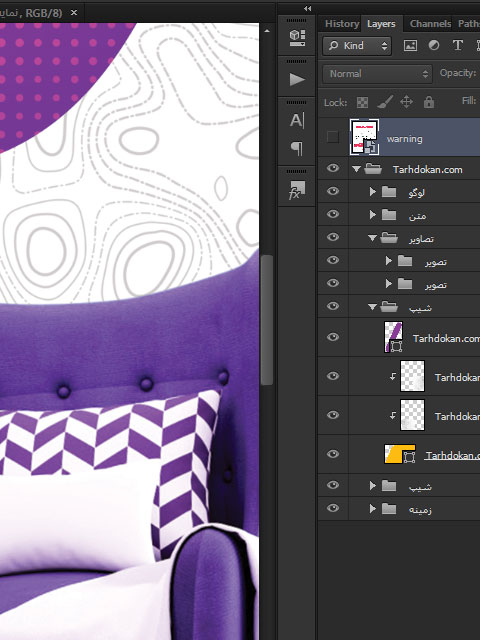Image resolution: width=480 pixels, height=640 pixels.
Task: Click the متن group folder icon
Action: tap(389, 214)
